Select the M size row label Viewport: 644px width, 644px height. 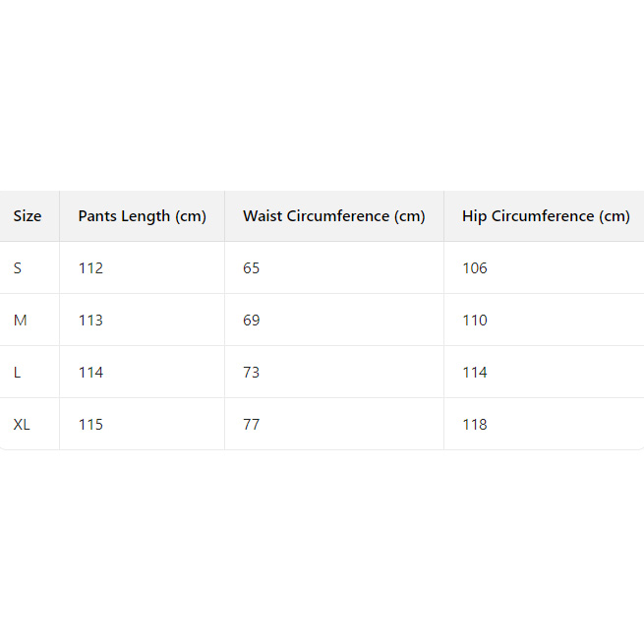(19, 321)
